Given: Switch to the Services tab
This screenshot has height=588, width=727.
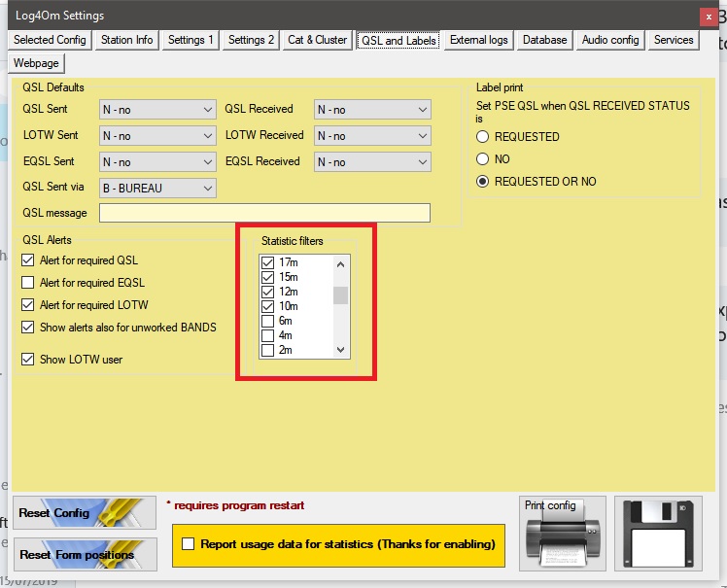Looking at the screenshot, I should tap(674, 40).
